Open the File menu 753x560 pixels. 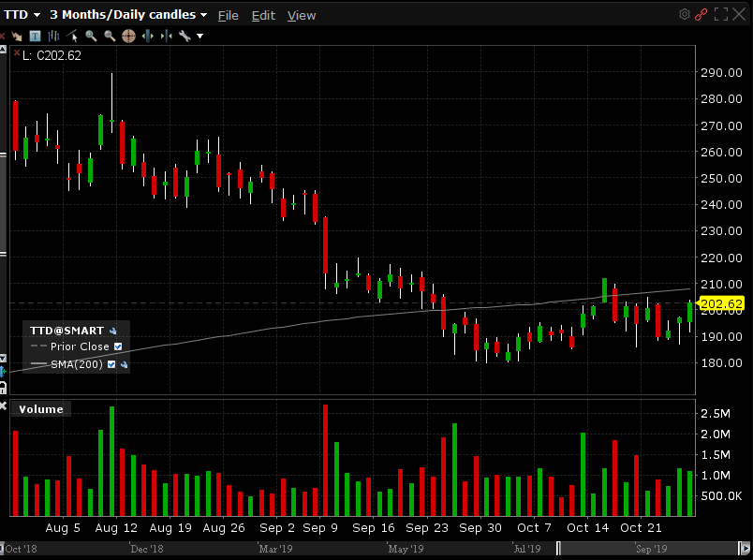click(x=228, y=15)
